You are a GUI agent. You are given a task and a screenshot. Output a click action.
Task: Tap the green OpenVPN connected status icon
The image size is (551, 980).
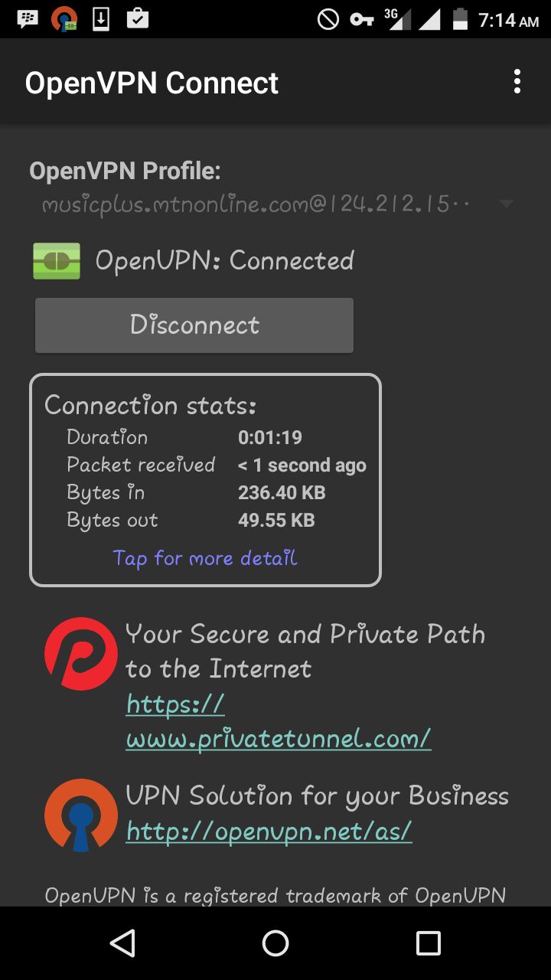[57, 261]
